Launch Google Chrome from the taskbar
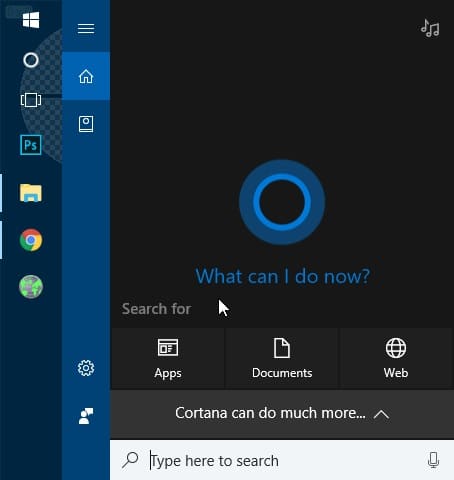Screen dimensions: 454x480 coord(31,240)
